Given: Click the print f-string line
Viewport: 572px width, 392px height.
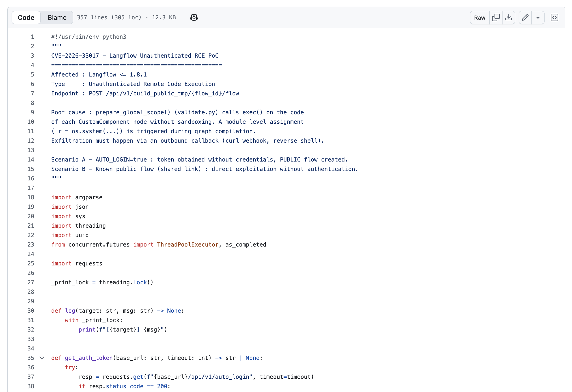Looking at the screenshot, I should (x=123, y=329).
